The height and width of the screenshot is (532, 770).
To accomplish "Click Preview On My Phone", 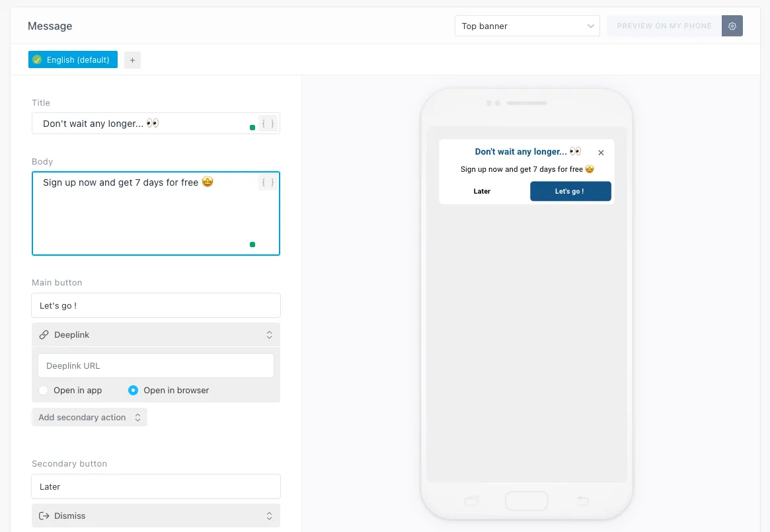I will [664, 26].
